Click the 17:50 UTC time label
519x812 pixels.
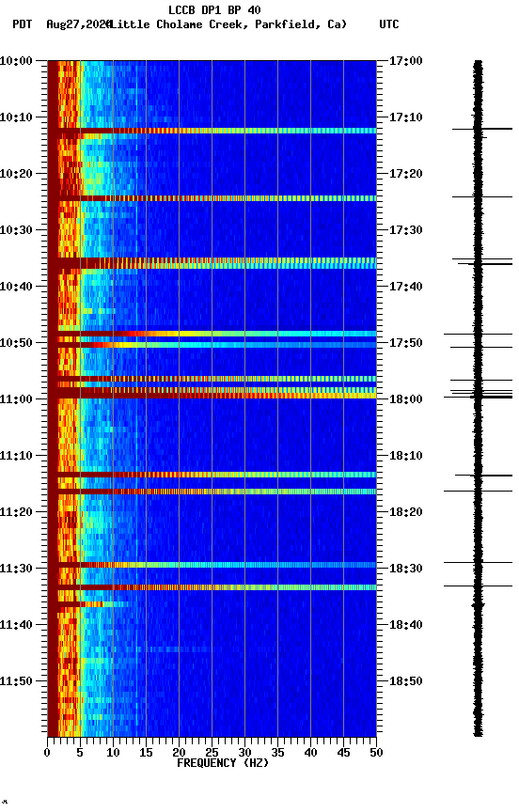[406, 343]
